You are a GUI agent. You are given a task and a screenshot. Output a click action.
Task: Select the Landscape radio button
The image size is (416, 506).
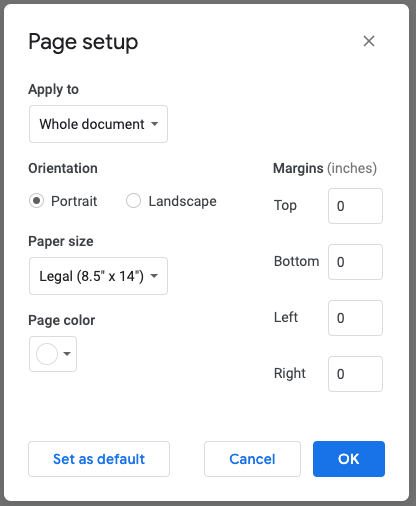coord(133,201)
